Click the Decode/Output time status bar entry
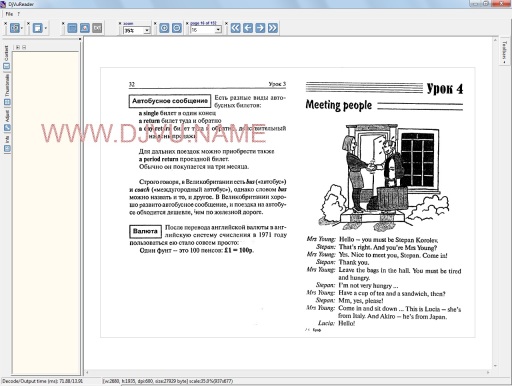Viewport: 512px width, 386px height. pos(43,381)
